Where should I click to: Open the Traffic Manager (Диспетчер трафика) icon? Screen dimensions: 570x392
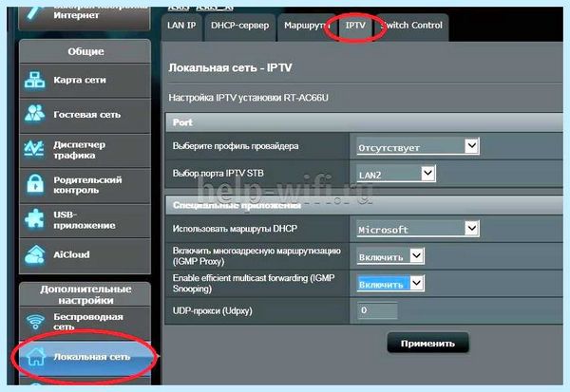(x=34, y=149)
